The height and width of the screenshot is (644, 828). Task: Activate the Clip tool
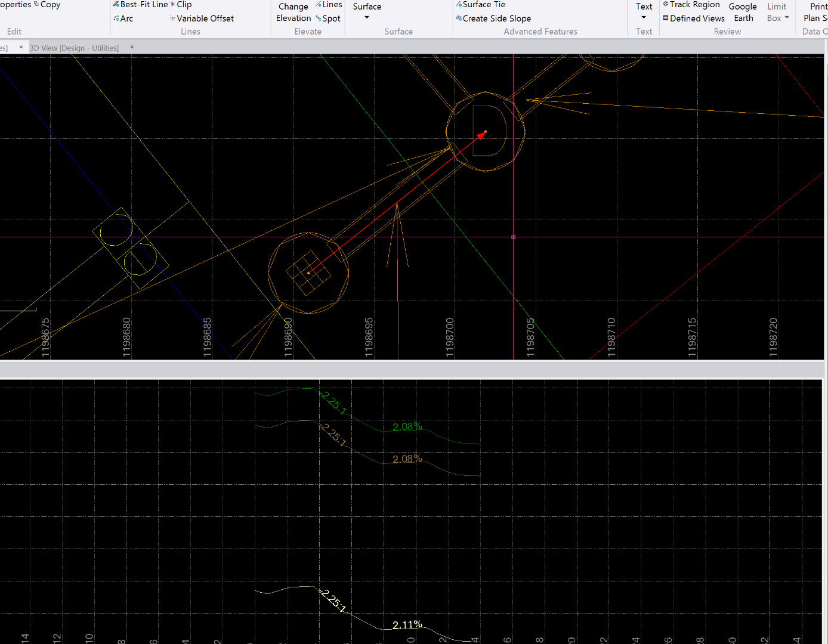click(173, 5)
